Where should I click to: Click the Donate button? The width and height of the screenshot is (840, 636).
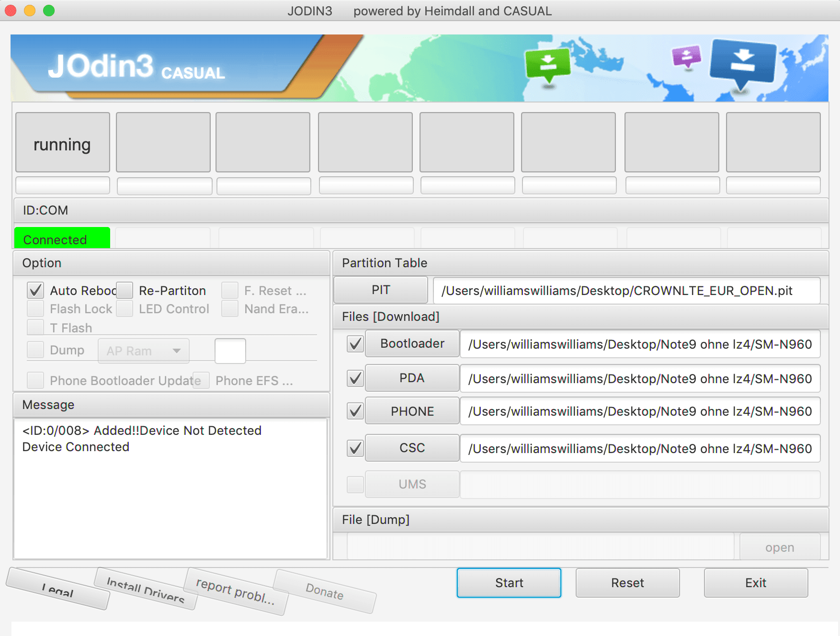click(x=325, y=591)
